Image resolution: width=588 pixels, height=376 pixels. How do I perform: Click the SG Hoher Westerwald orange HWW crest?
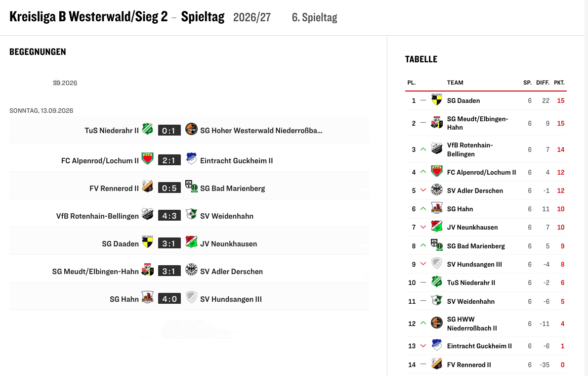(x=191, y=129)
